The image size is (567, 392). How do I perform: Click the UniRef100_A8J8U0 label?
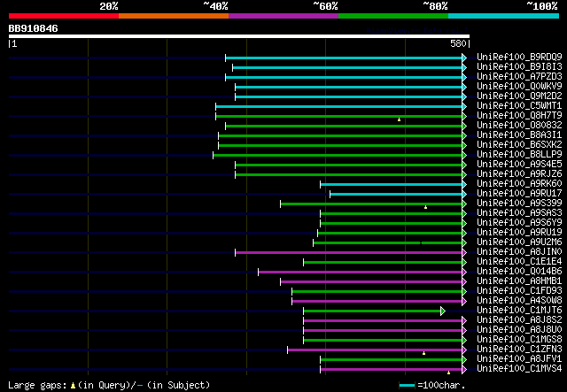[519, 330]
